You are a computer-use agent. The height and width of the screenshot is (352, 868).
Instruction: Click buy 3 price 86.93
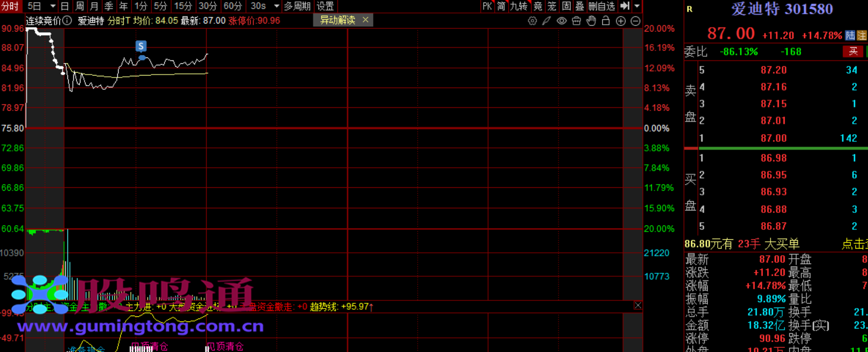pos(774,192)
